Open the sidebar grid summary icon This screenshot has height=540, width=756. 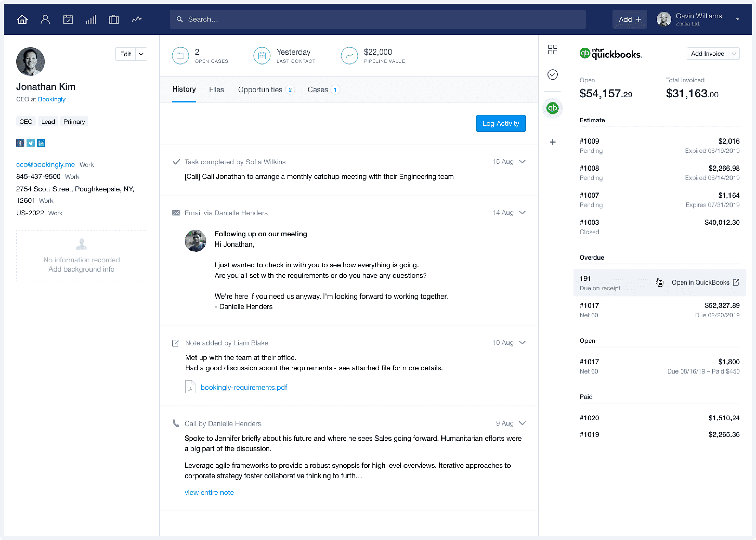coord(553,50)
